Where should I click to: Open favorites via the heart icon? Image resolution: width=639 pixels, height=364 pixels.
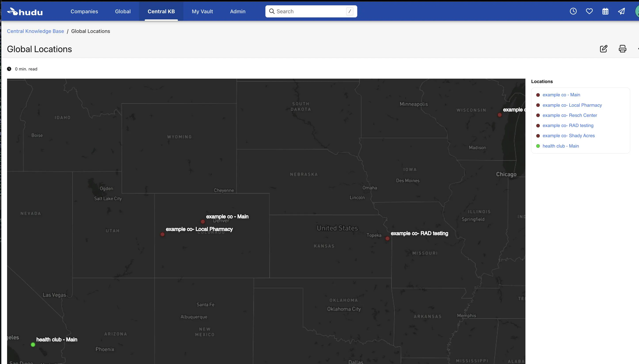[589, 11]
